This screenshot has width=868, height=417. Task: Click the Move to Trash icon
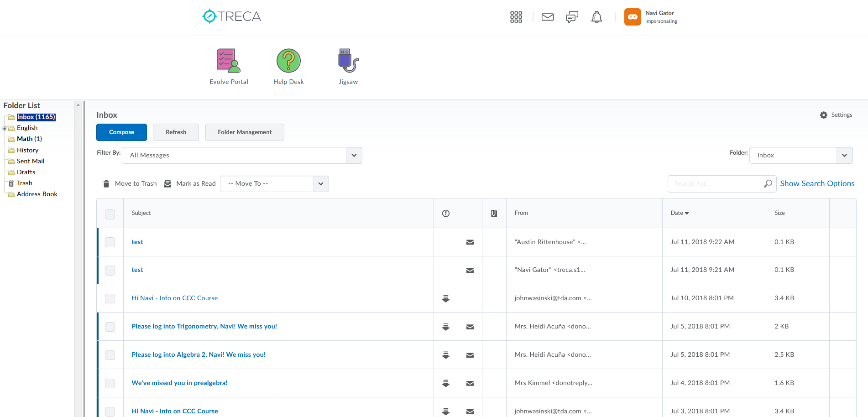tap(106, 183)
